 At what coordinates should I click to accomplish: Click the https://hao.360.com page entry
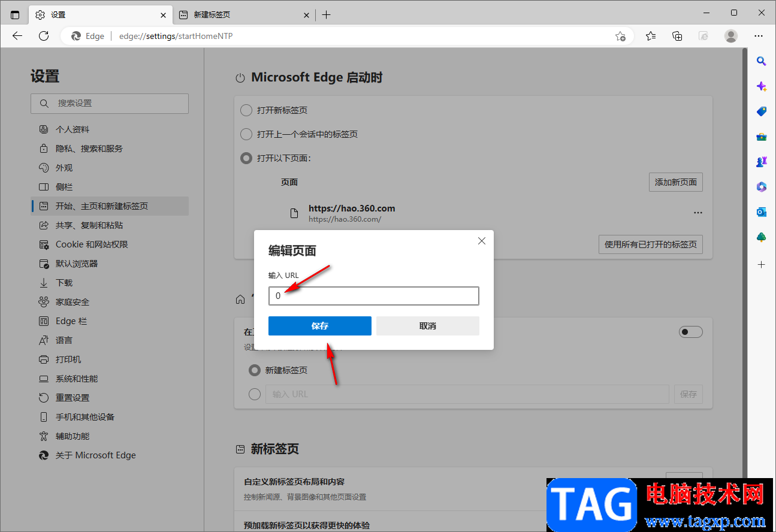352,213
